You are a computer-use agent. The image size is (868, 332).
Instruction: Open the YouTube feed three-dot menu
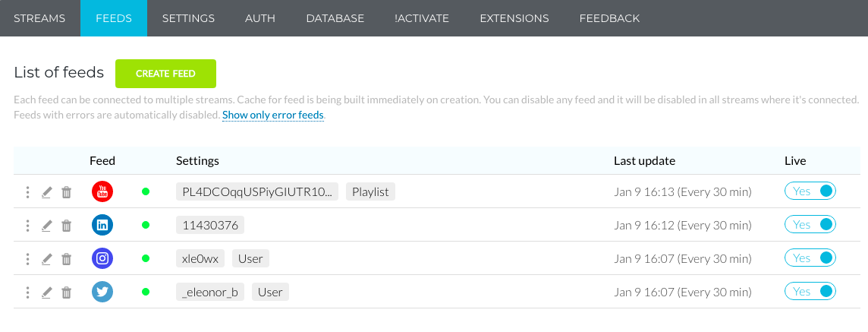(27, 192)
